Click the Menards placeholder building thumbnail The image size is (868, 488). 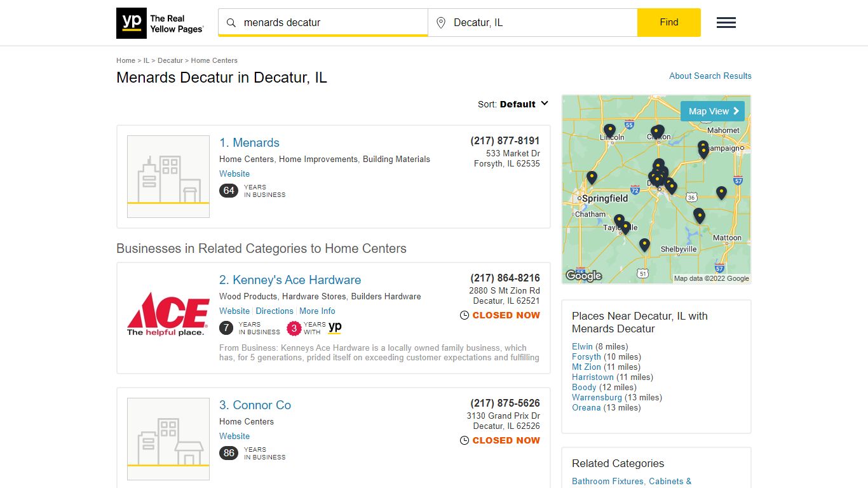click(x=168, y=177)
